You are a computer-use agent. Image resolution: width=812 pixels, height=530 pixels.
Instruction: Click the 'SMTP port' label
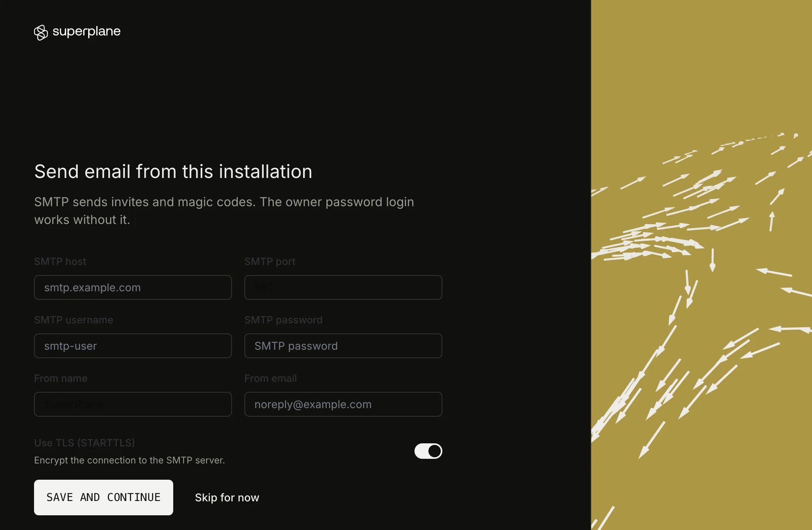pyautogui.click(x=270, y=262)
